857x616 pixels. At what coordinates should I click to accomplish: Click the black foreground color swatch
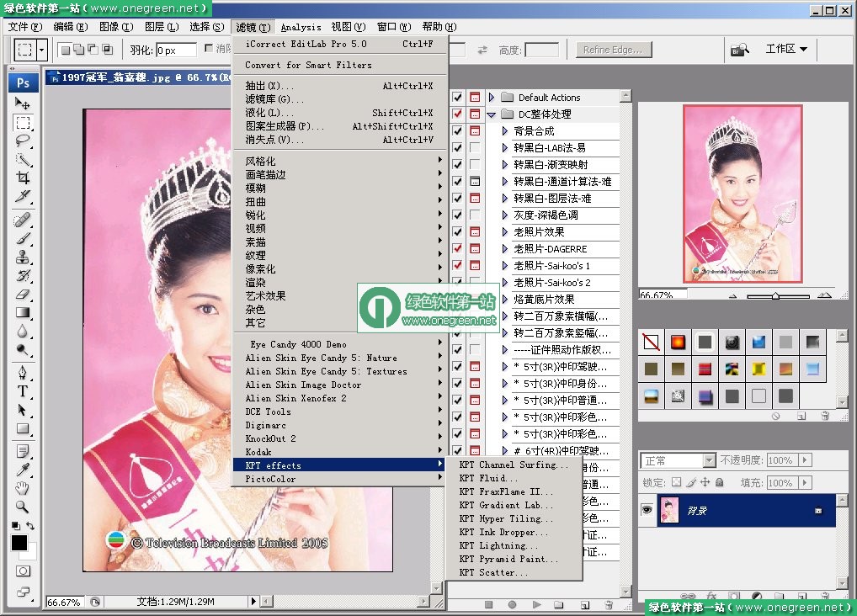(x=19, y=543)
